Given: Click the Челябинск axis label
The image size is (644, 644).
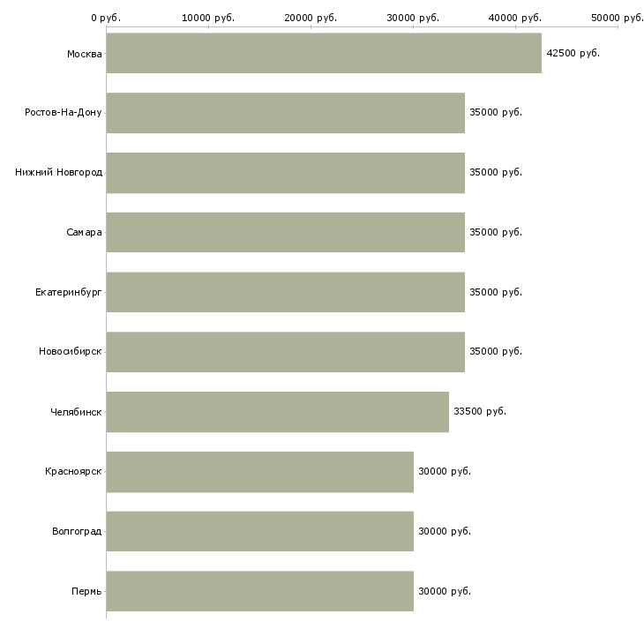Looking at the screenshot, I should pyautogui.click(x=76, y=412).
